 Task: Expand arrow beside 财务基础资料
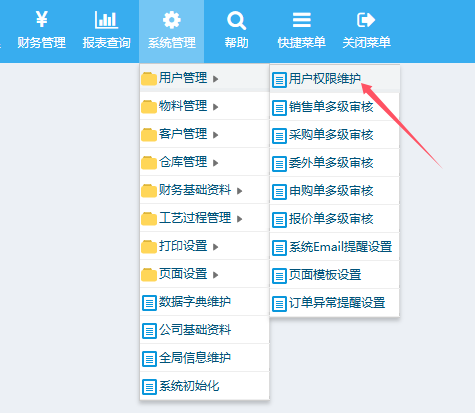pyautogui.click(x=240, y=191)
